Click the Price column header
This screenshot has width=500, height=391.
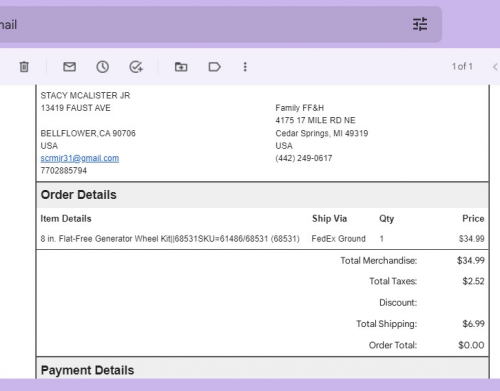click(473, 219)
